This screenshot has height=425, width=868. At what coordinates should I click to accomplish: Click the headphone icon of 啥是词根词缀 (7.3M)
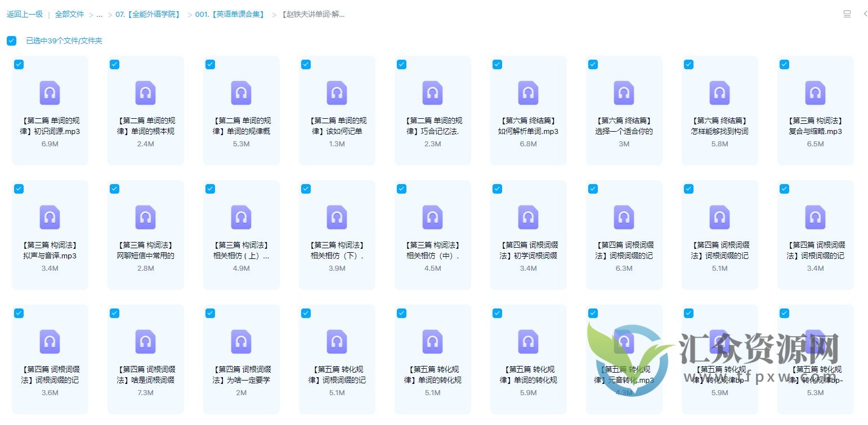145,342
